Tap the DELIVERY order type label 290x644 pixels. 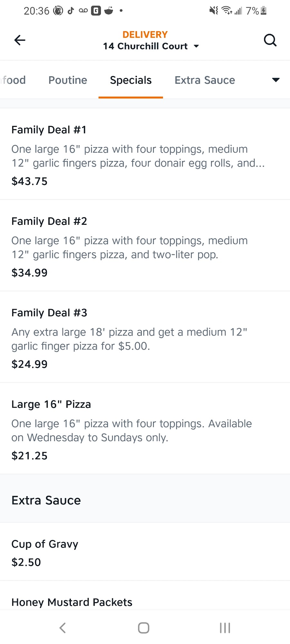145,34
